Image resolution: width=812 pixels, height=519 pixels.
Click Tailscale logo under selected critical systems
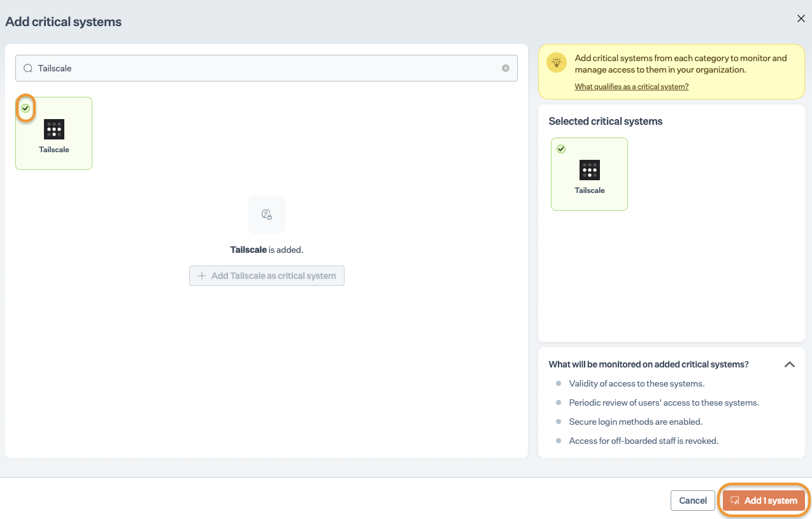click(590, 170)
